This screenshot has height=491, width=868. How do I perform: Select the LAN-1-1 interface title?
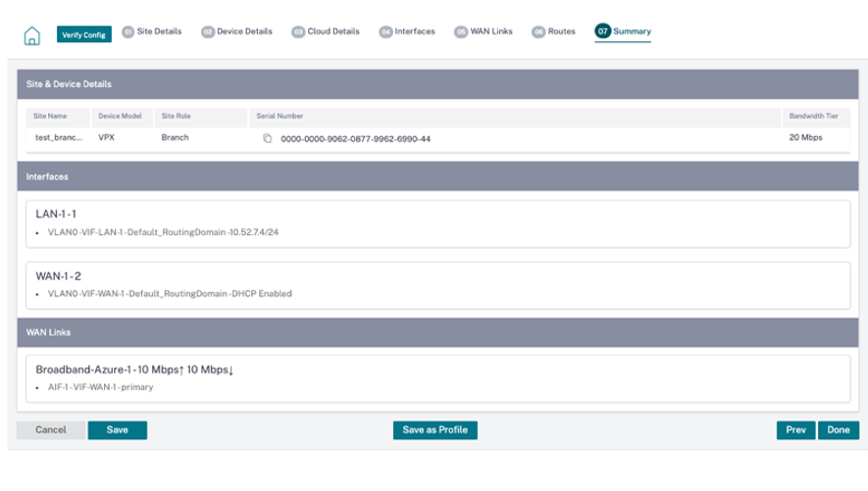tap(56, 214)
